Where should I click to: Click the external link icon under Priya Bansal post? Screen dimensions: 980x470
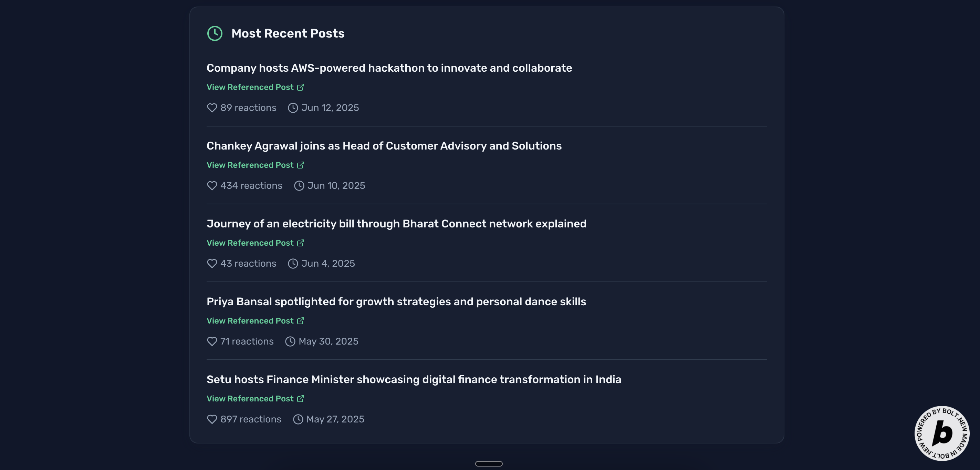pos(301,321)
